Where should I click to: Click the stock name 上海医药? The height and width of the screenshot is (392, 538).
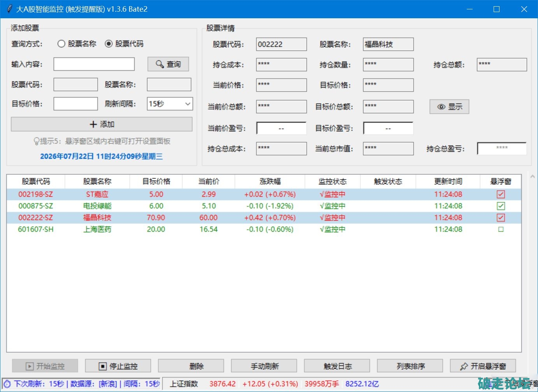[x=97, y=229]
